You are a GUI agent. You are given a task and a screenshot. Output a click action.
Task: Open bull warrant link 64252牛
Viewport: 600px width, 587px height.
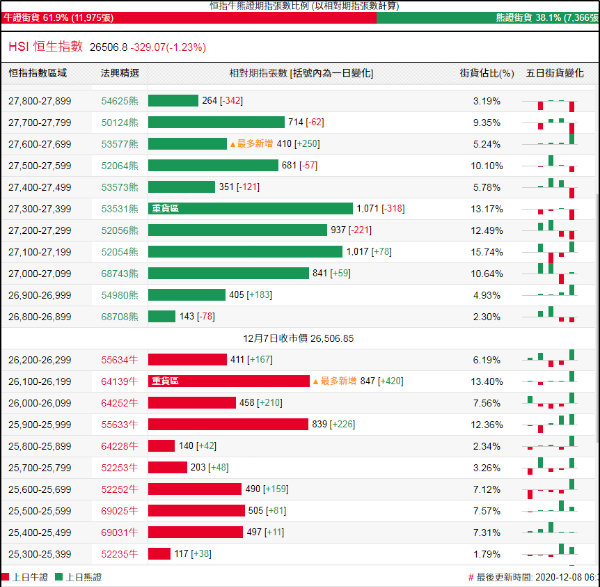[119, 403]
